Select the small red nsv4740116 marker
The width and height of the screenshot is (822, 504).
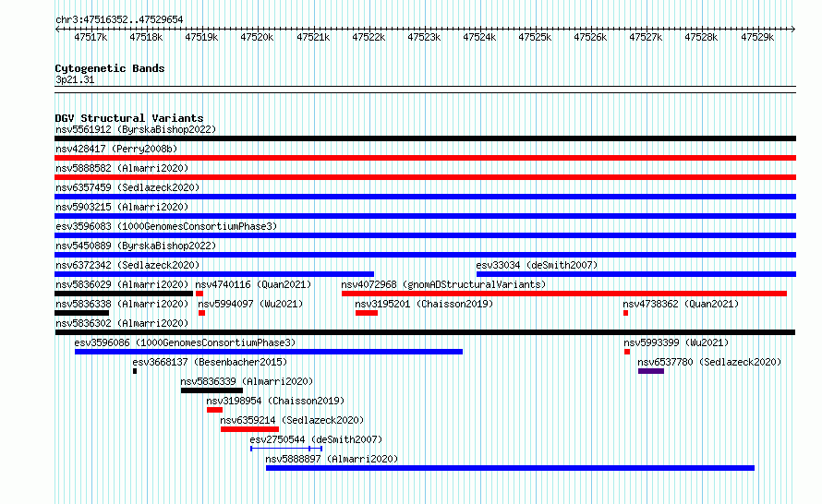pos(199,294)
